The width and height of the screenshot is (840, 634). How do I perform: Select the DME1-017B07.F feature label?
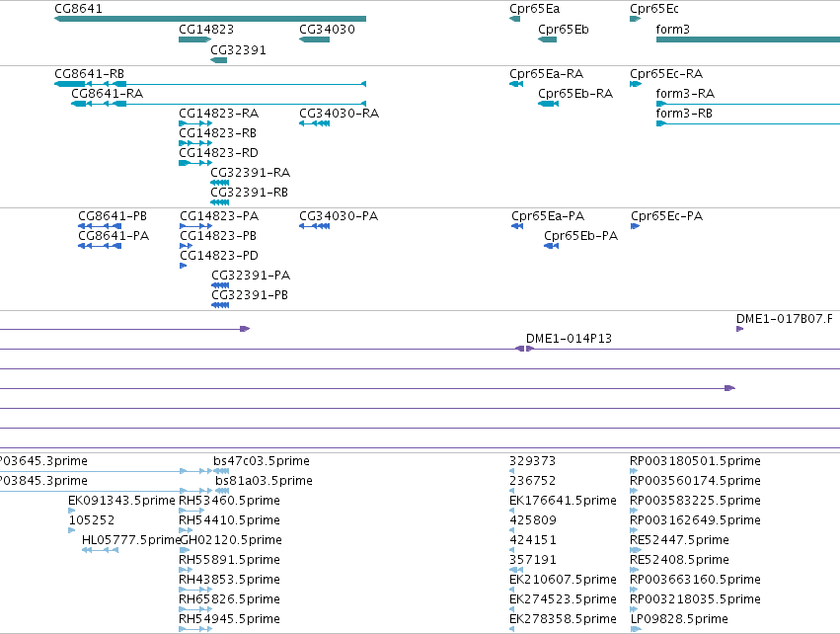(785, 319)
